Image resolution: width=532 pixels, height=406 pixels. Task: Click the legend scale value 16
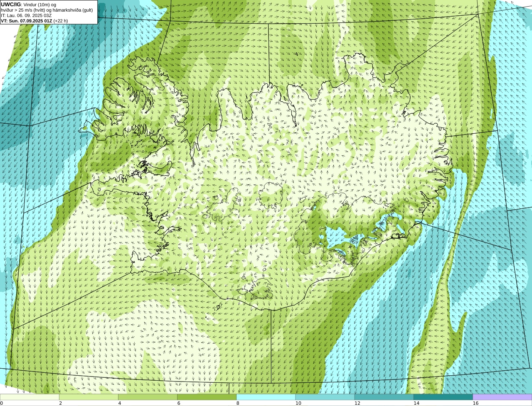[475, 403]
